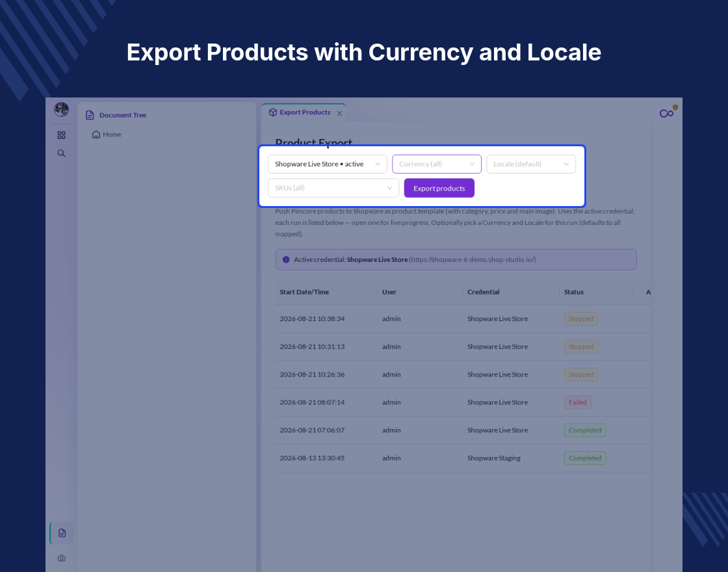Click the Export products button
Viewport: 728px width, 572px height.
coord(439,188)
